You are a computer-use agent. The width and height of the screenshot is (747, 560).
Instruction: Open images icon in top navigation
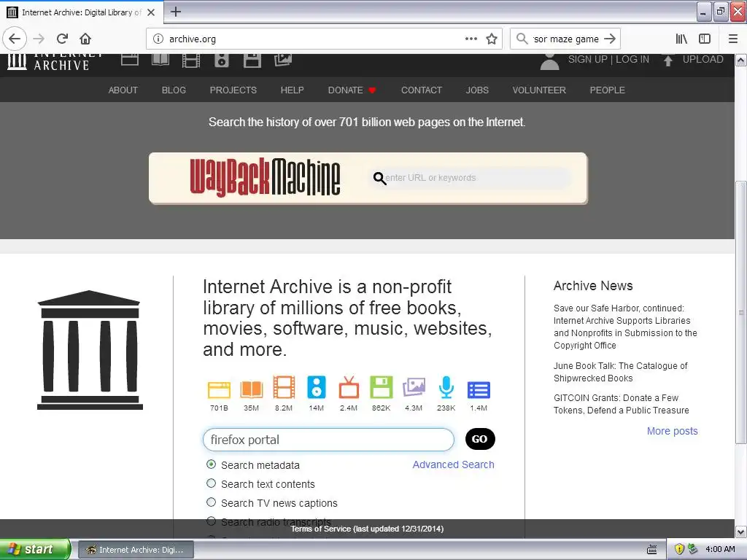pyautogui.click(x=282, y=60)
